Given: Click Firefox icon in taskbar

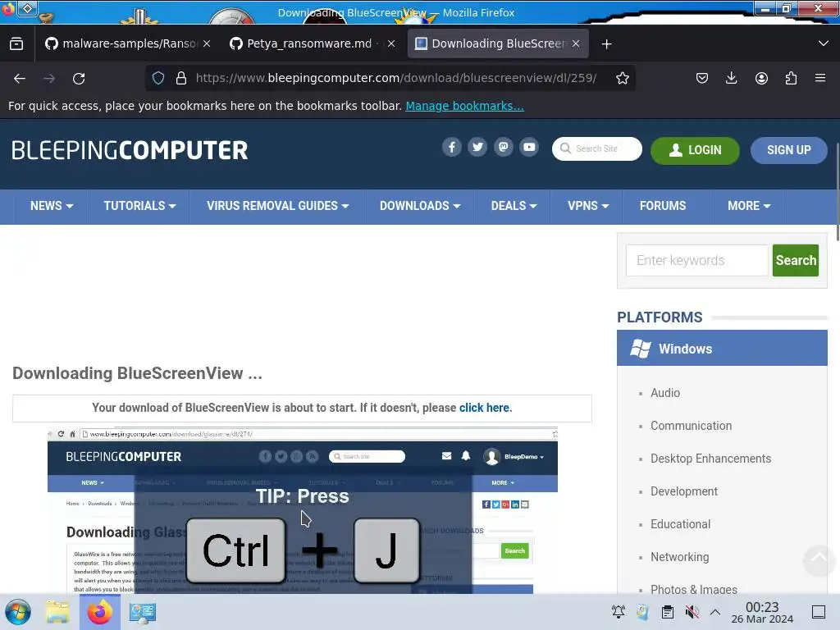Looking at the screenshot, I should 99,612.
